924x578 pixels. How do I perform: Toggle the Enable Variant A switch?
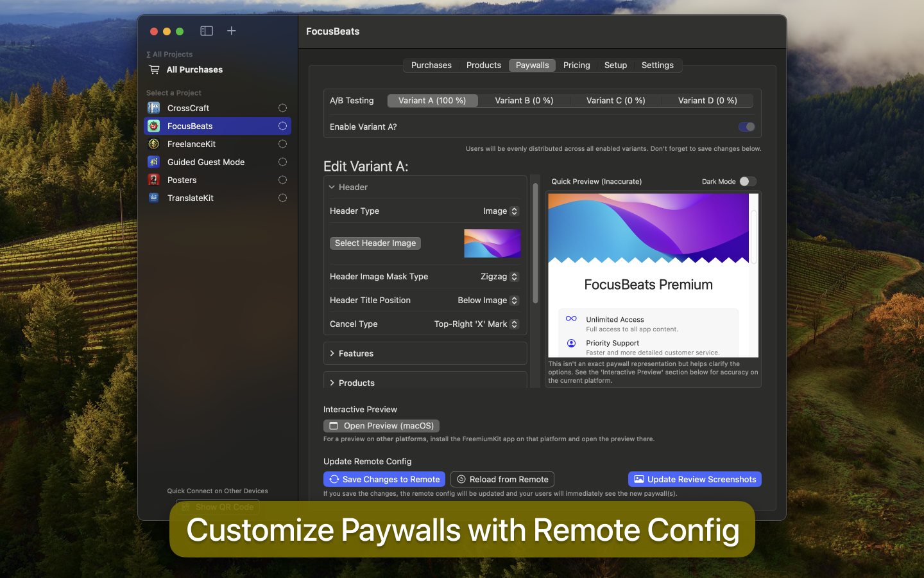point(747,127)
